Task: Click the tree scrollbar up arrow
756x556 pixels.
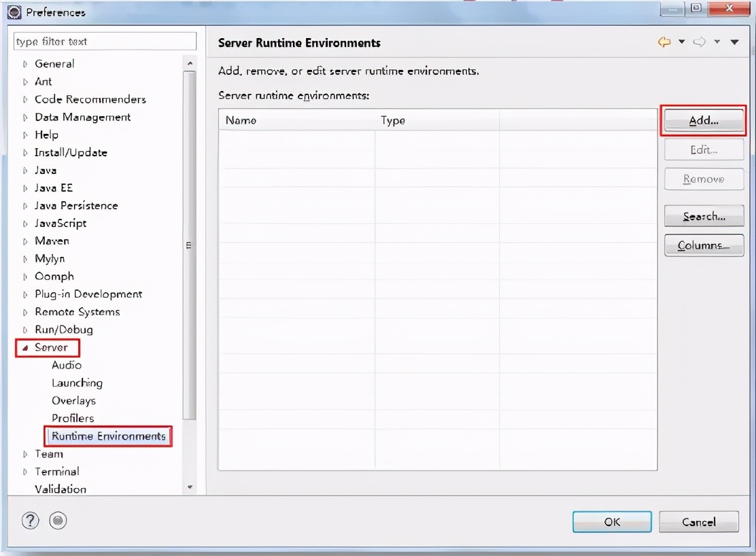Action: [190, 63]
